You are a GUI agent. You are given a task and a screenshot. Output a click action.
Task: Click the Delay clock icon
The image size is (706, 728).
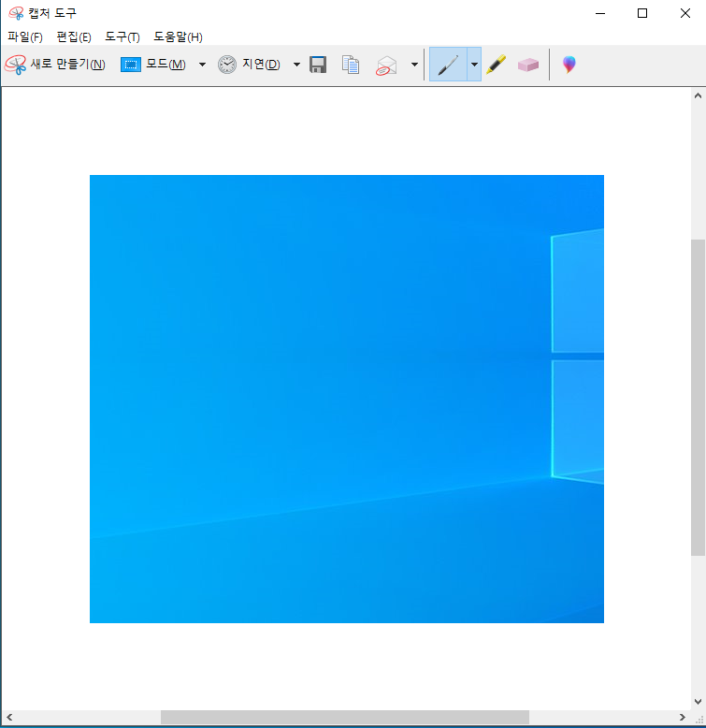(227, 65)
